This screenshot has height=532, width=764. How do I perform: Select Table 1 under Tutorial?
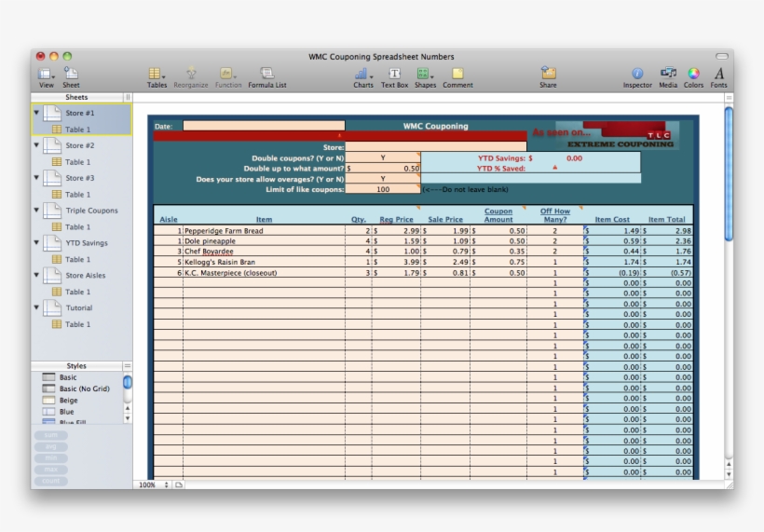point(77,324)
